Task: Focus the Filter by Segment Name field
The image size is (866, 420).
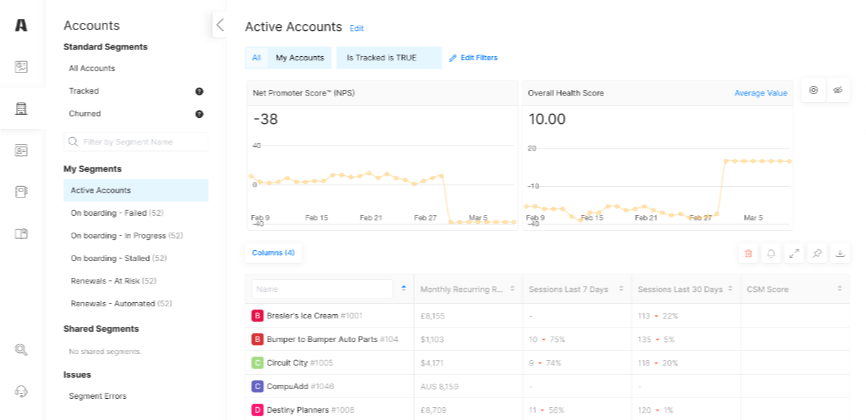Action: (136, 142)
